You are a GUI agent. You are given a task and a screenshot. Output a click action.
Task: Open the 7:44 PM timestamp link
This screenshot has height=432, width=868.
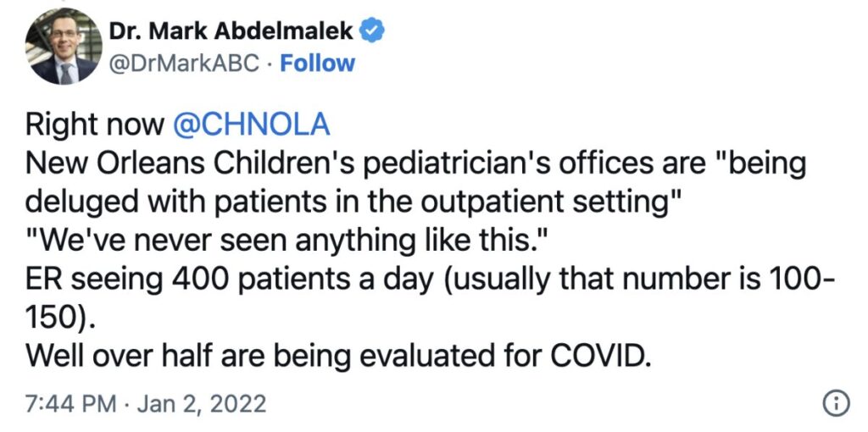point(71,404)
